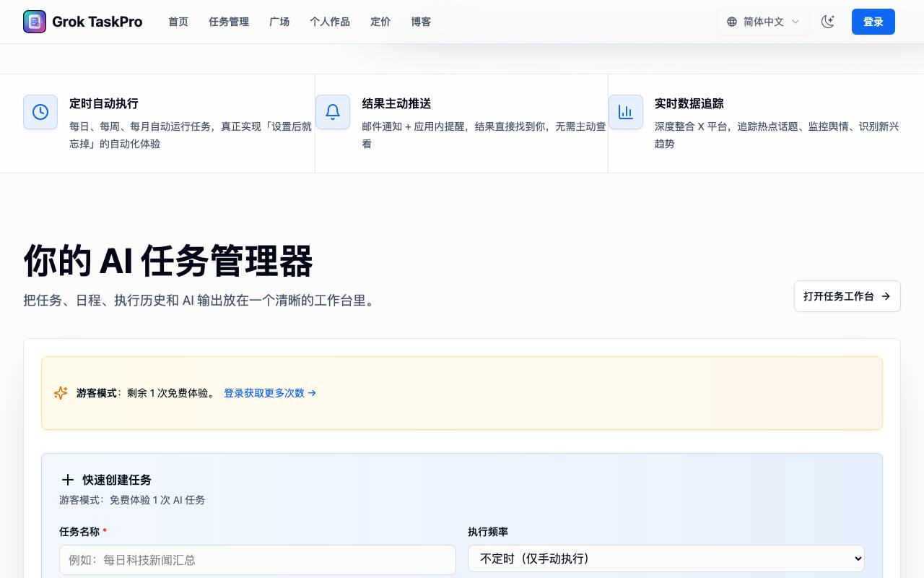Click the clock icon for 定时自动执行
Screen dimensions: 924x578
point(40,112)
